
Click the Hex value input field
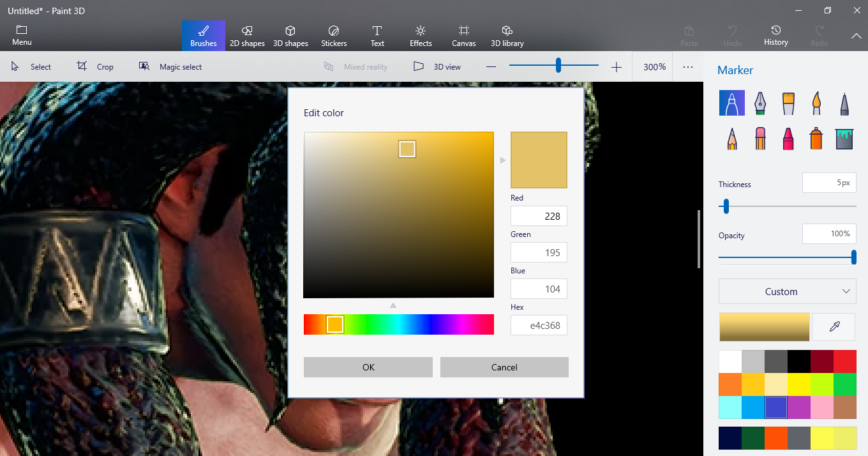(539, 325)
